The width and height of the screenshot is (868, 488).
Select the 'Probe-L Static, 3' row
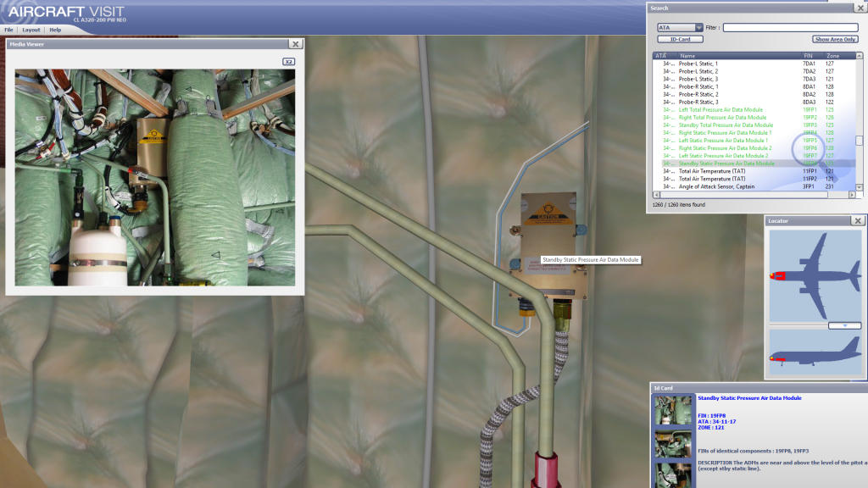point(754,79)
